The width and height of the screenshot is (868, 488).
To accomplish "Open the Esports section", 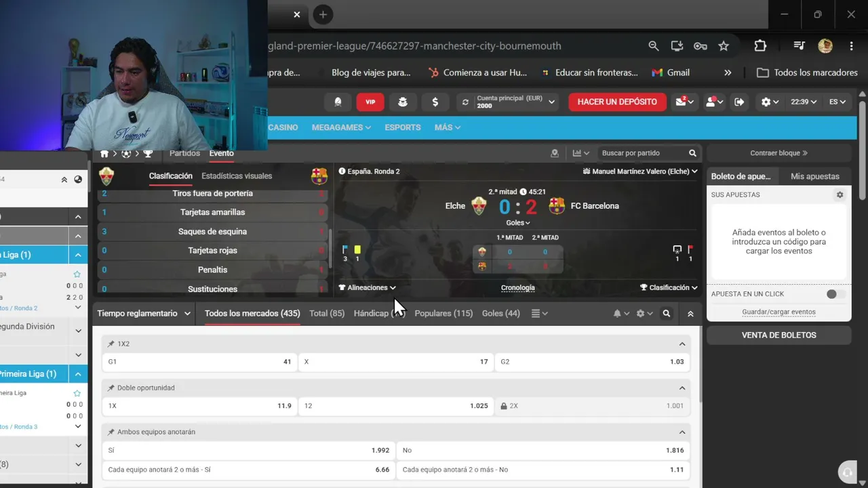I will [x=403, y=127].
